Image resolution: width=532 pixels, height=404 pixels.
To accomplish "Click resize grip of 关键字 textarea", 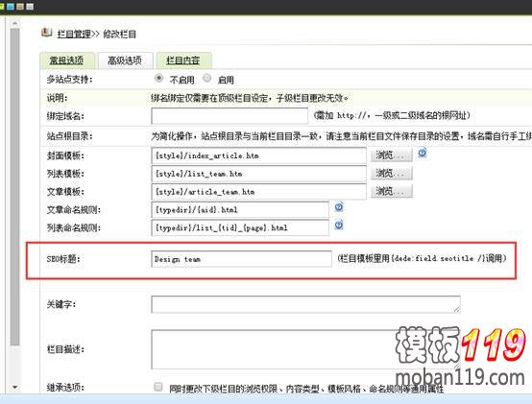I will tap(457, 309).
